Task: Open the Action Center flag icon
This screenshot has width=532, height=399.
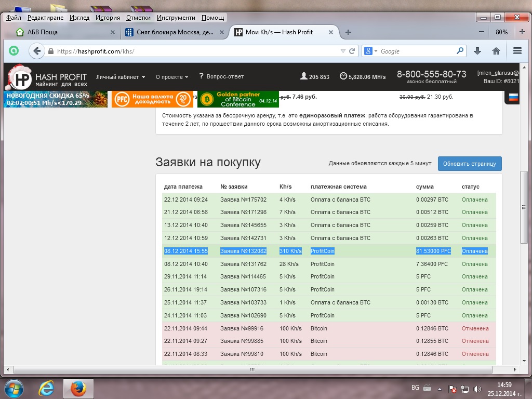Action: pos(452,389)
